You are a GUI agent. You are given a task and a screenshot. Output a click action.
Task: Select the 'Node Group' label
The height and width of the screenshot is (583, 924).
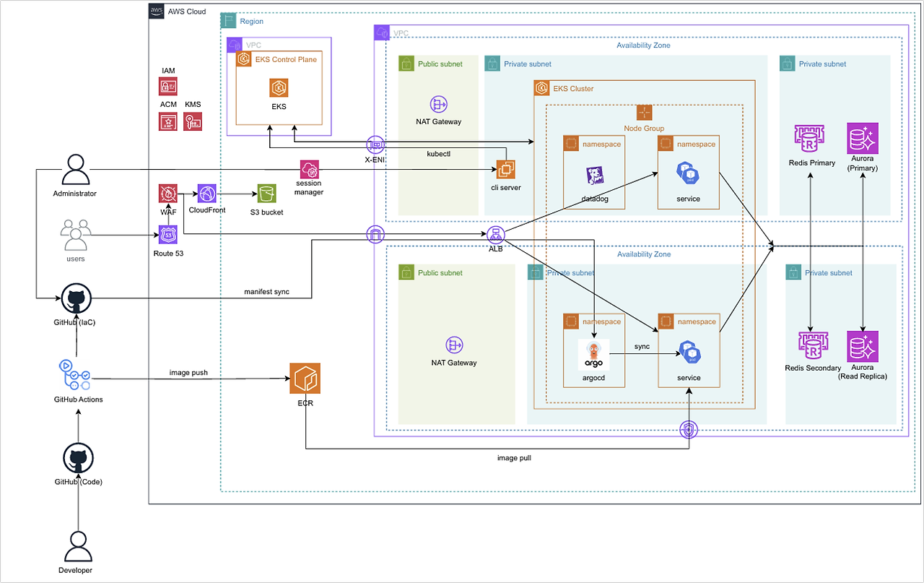coord(644,128)
